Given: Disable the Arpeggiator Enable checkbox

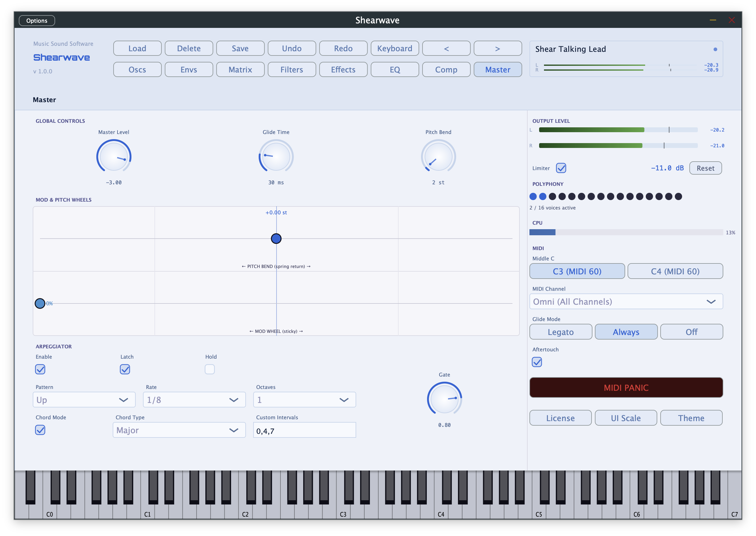Looking at the screenshot, I should coord(40,369).
